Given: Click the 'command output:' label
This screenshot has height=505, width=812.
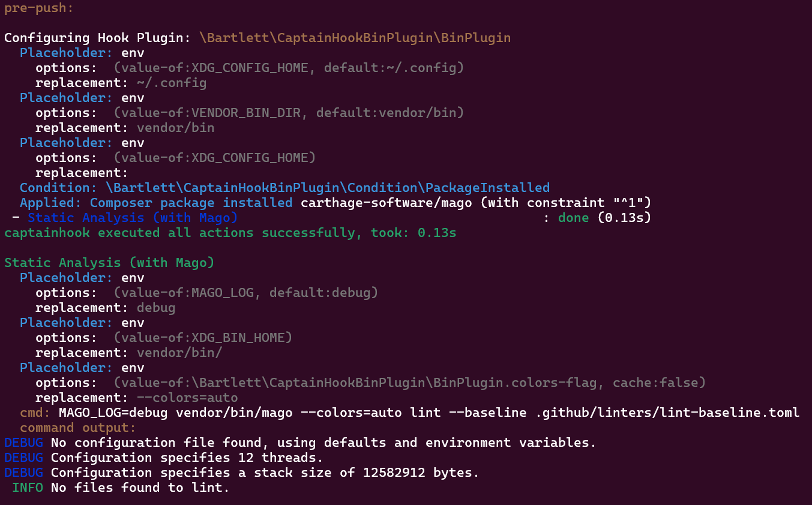Looking at the screenshot, I should click(78, 428).
